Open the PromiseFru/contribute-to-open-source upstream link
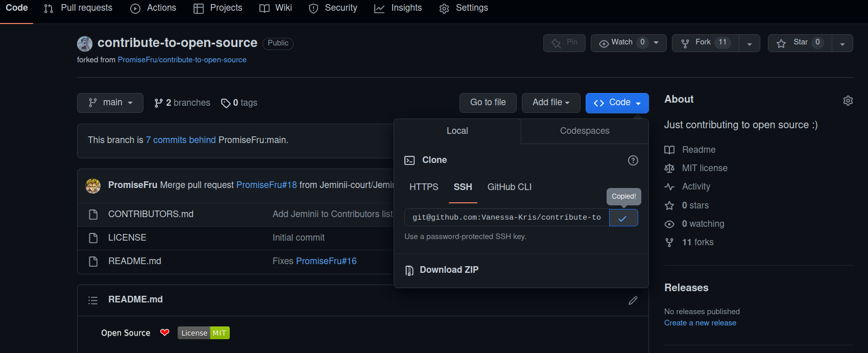 (x=182, y=60)
